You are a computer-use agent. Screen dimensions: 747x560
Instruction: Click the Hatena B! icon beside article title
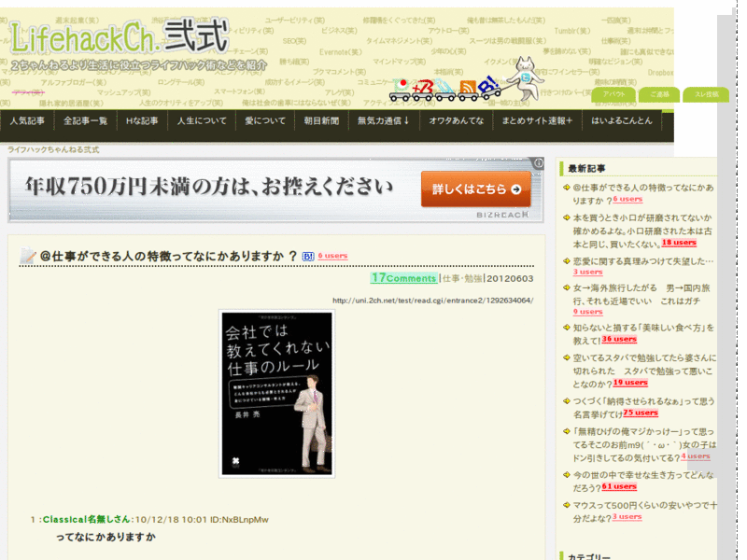click(x=308, y=257)
